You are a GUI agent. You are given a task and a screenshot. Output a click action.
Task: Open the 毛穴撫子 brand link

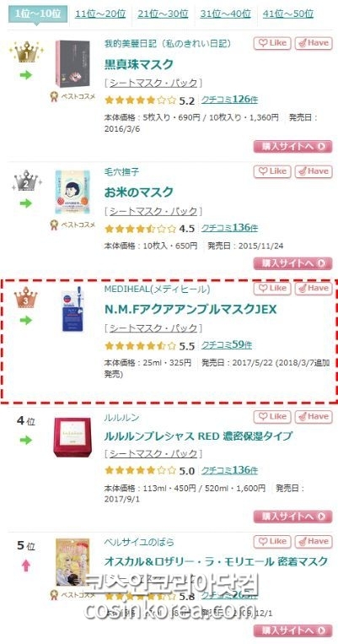pos(122,171)
